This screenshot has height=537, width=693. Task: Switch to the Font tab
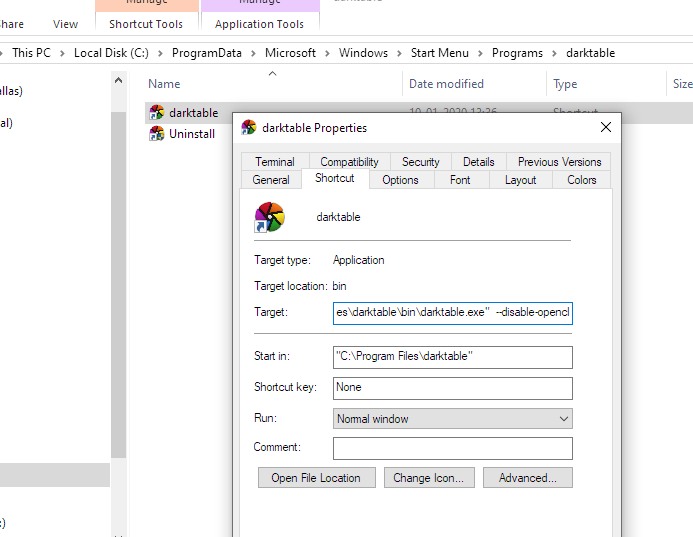pyautogui.click(x=460, y=180)
